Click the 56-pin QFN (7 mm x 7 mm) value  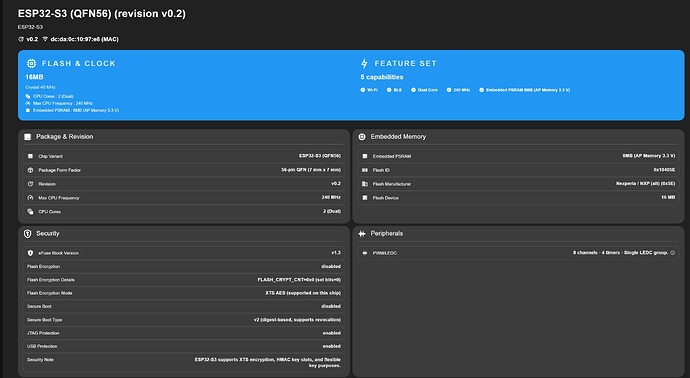311,170
